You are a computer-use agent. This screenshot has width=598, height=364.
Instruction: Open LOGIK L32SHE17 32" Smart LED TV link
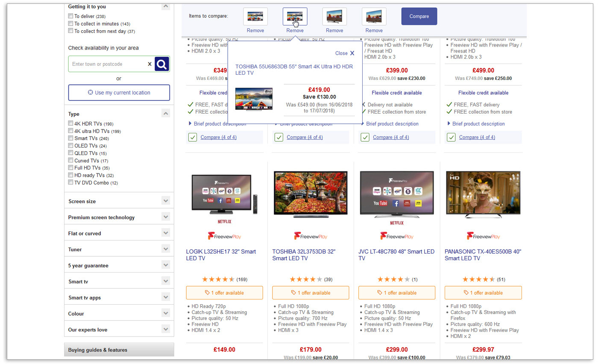221,255
